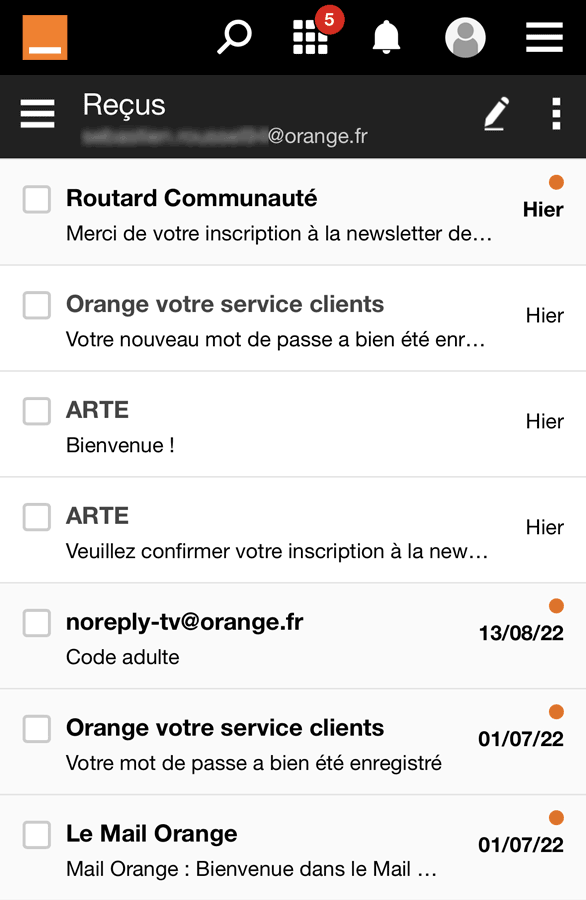
Task: Tick the noreply-tv@orange.fr email checkbox
Action: pyautogui.click(x=37, y=623)
